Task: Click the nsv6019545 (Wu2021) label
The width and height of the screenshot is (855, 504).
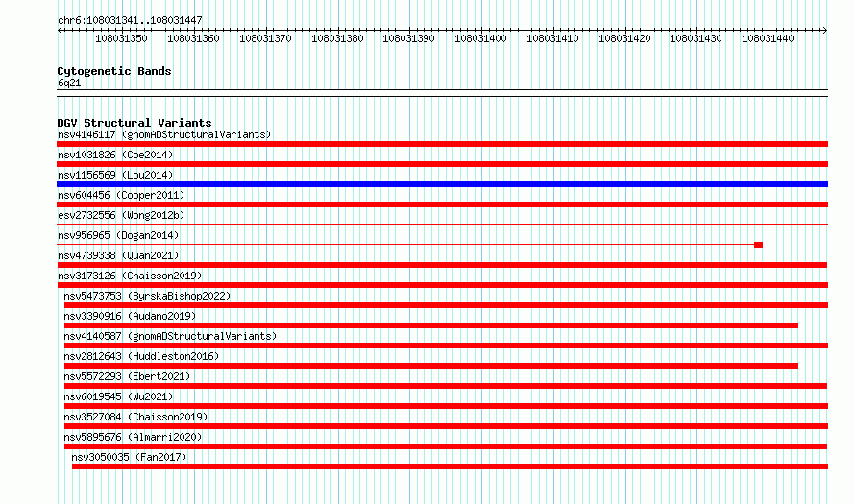Action: tap(118, 396)
